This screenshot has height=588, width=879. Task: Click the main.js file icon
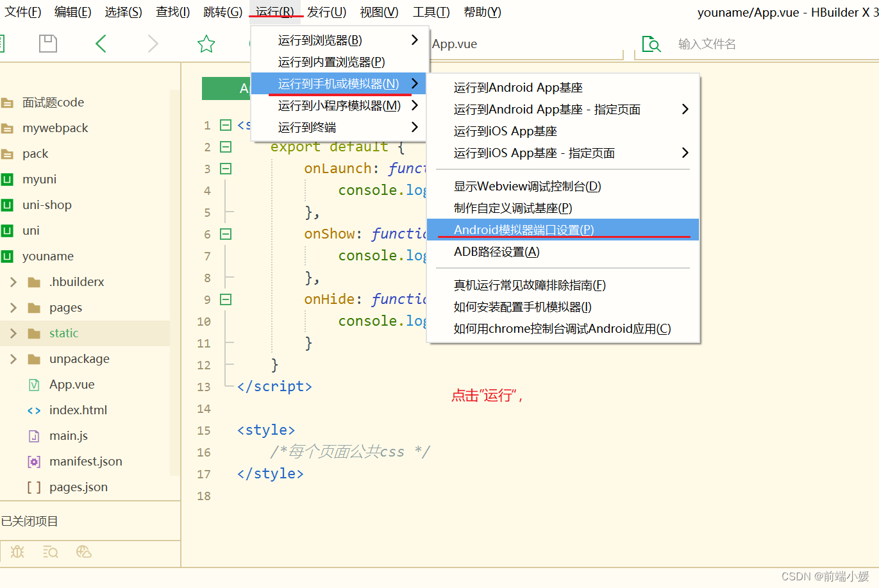coord(34,436)
